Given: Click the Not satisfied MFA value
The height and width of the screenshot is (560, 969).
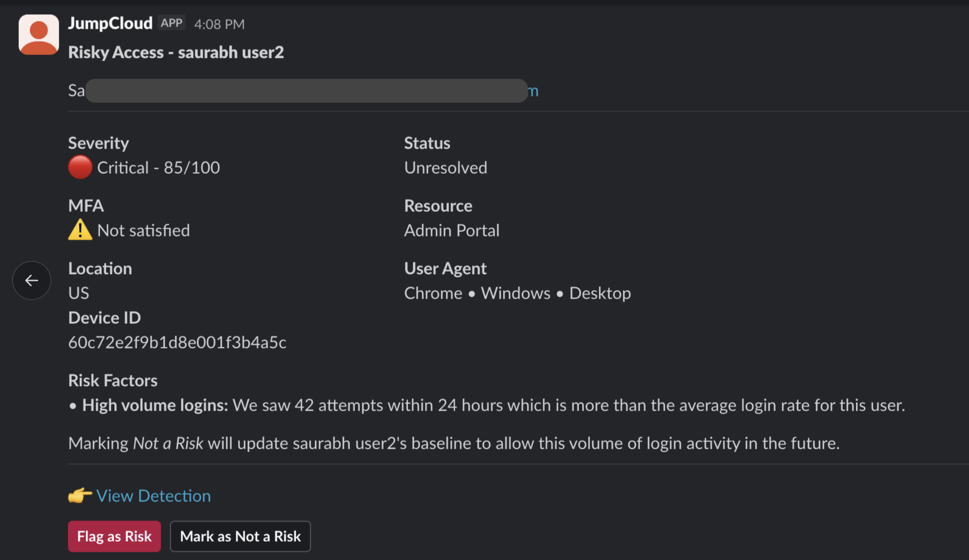Looking at the screenshot, I should tap(144, 231).
